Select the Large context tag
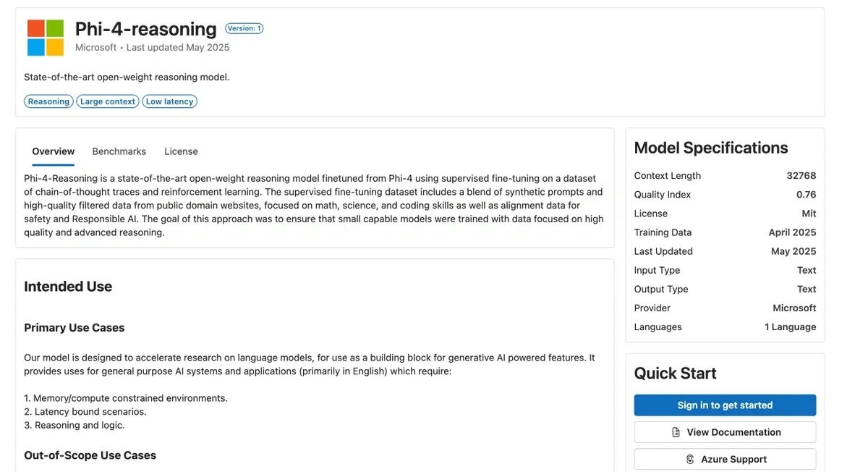The width and height of the screenshot is (868, 472). tap(108, 101)
